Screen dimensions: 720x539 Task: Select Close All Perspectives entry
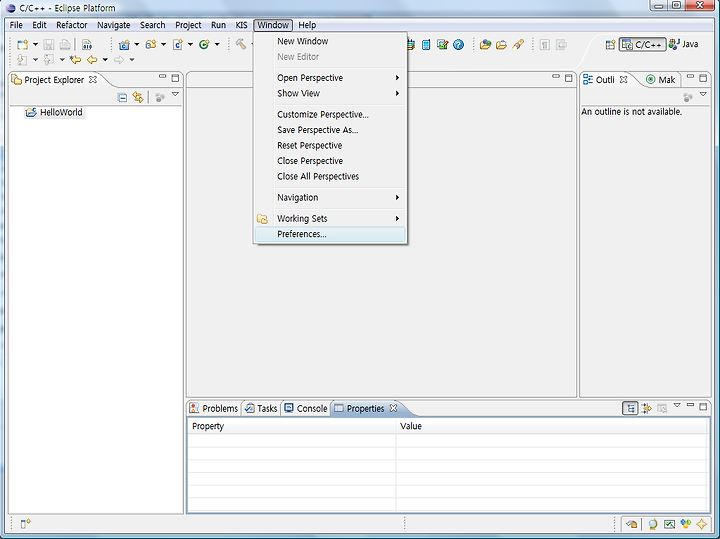(x=330, y=177)
